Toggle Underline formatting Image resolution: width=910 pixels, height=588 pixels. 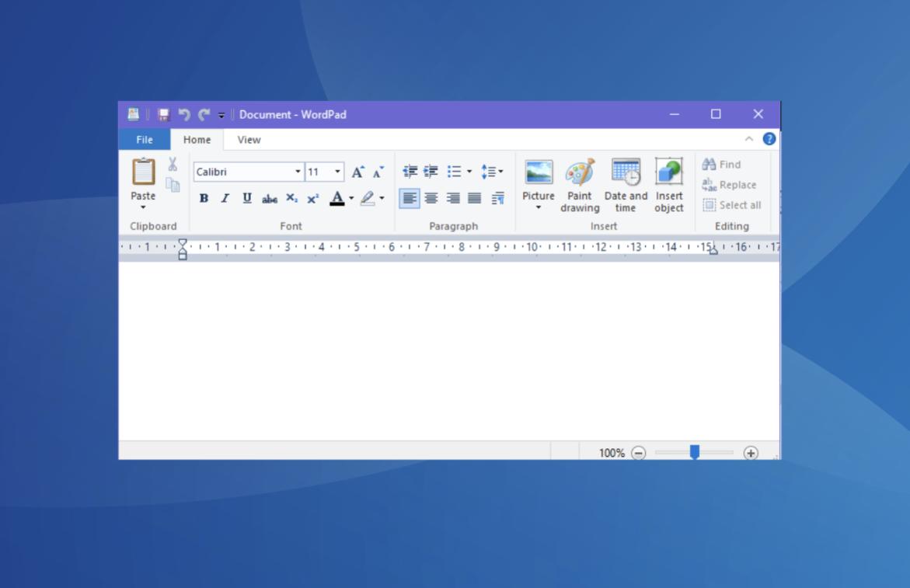point(247,199)
